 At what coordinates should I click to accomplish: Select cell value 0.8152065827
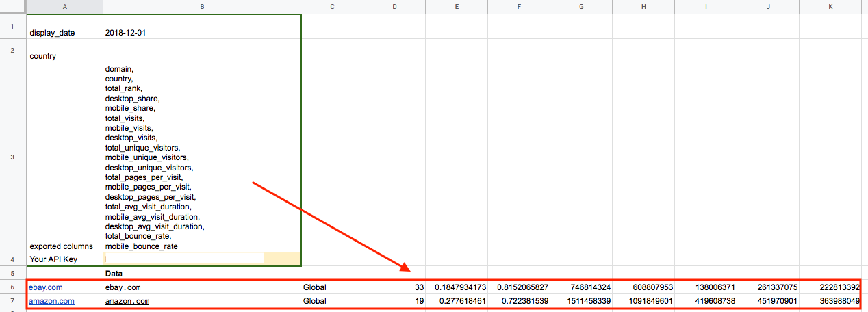click(519, 287)
